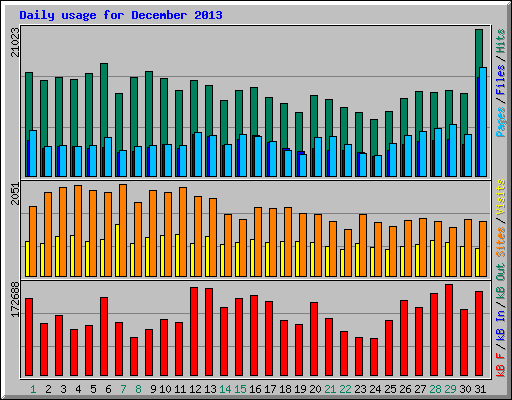Click the "Sites/Visits" legend label

(500, 218)
